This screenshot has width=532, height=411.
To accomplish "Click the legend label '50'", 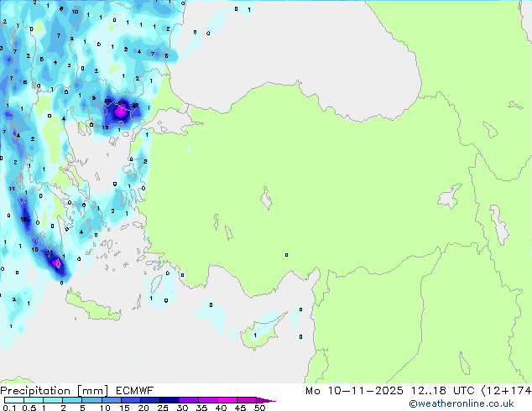I will 259,408.
